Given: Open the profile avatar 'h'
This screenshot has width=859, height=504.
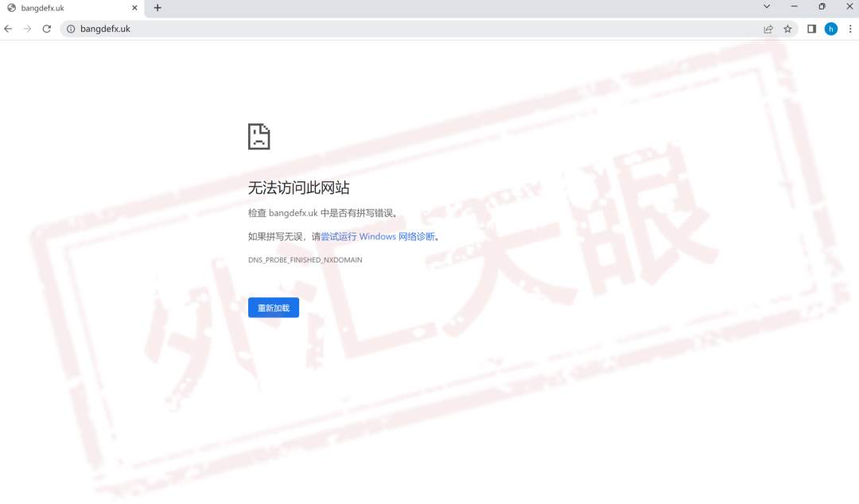Looking at the screenshot, I should click(831, 29).
